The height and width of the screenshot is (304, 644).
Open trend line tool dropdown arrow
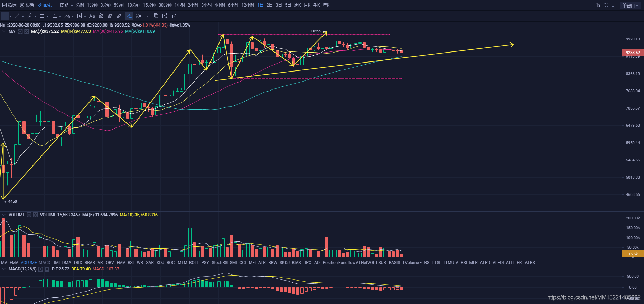click(23, 16)
